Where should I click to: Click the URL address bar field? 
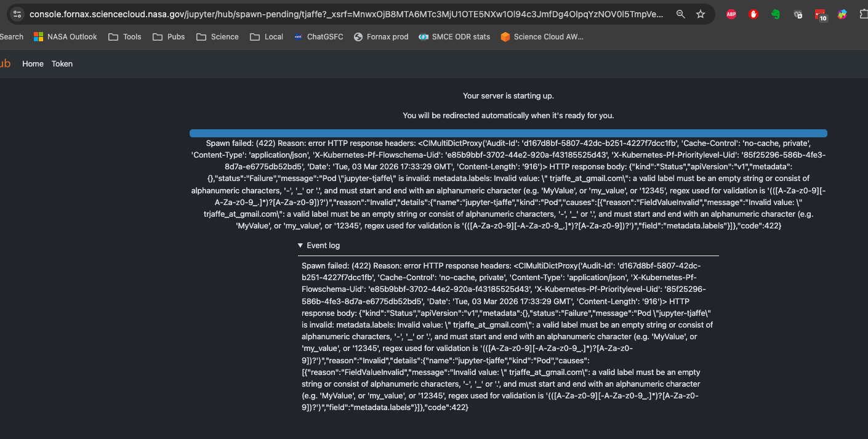point(345,14)
